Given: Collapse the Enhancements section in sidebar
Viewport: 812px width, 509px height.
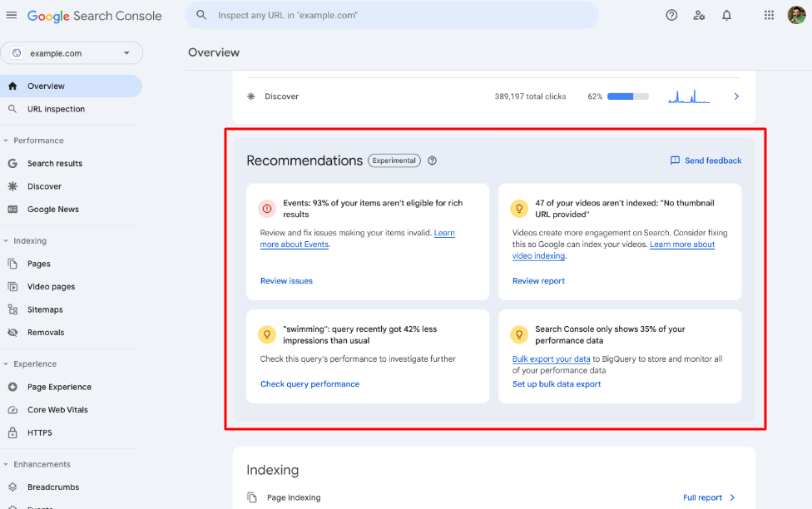Looking at the screenshot, I should [x=6, y=464].
